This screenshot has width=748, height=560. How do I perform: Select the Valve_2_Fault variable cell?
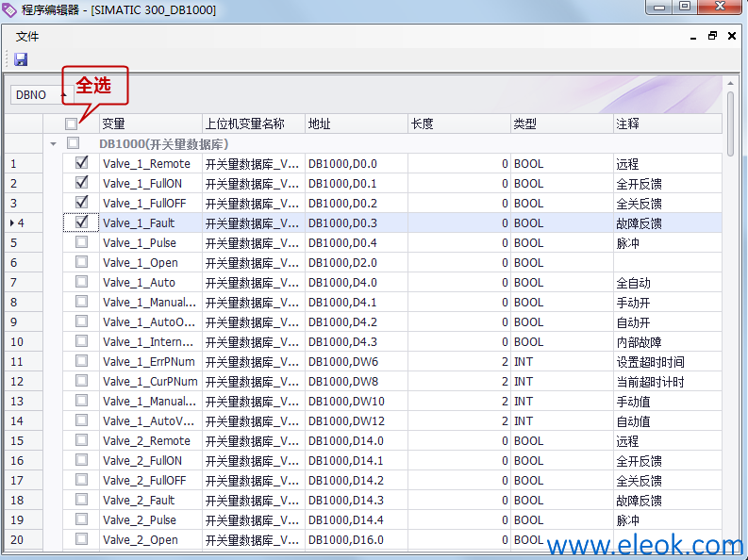(x=151, y=501)
